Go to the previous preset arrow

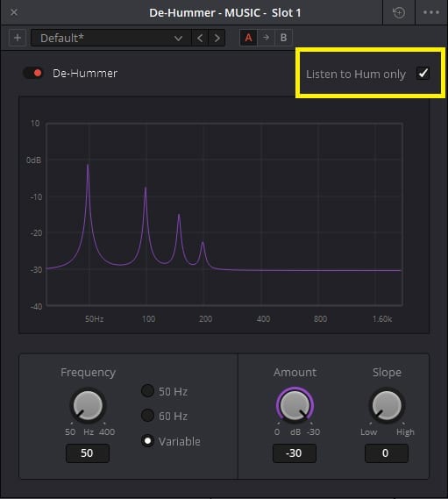[200, 39]
